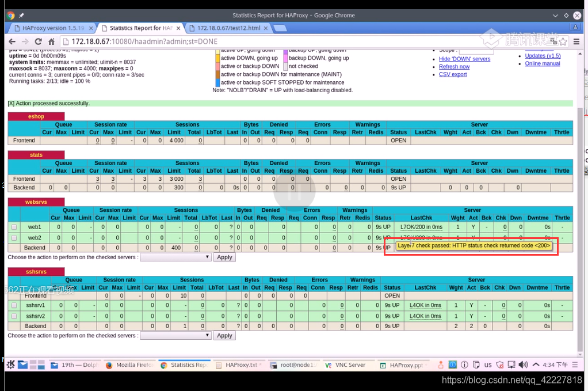Open the browser Home page
588x391 pixels.
(x=51, y=41)
